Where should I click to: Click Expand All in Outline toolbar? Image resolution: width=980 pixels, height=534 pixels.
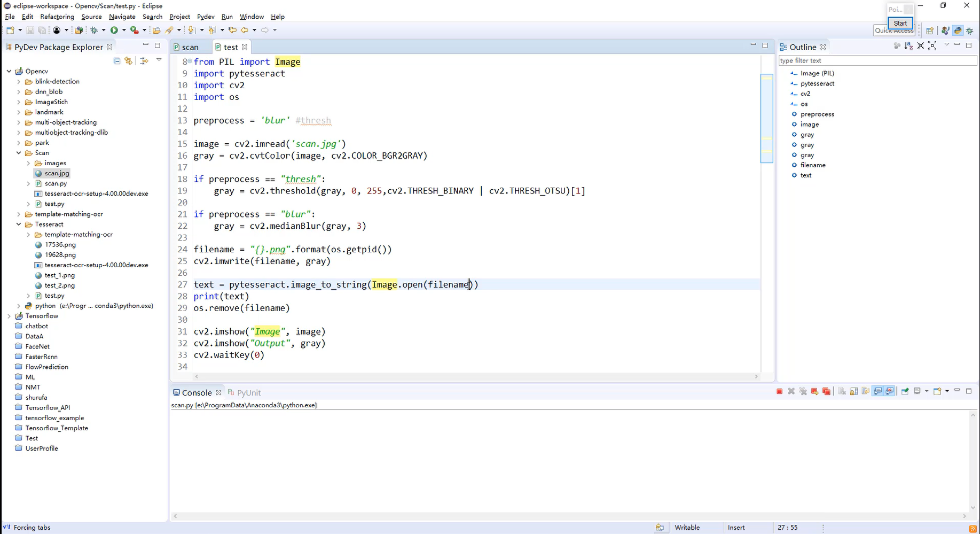[932, 46]
